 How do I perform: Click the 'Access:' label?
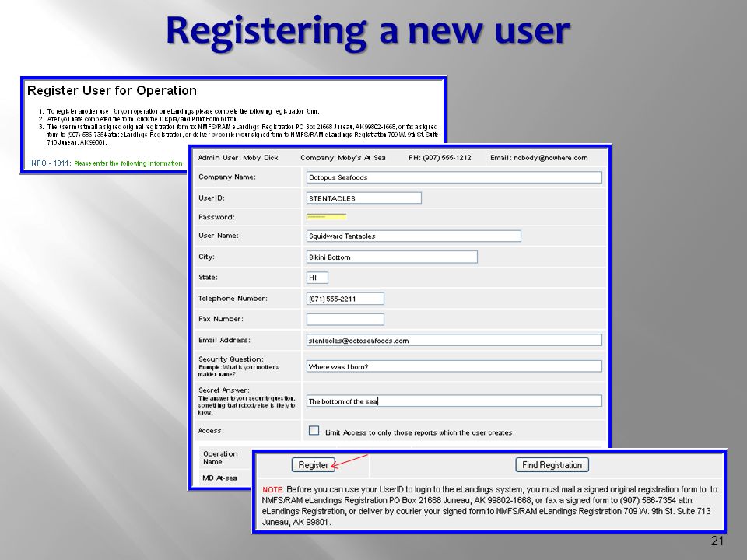[x=211, y=430]
